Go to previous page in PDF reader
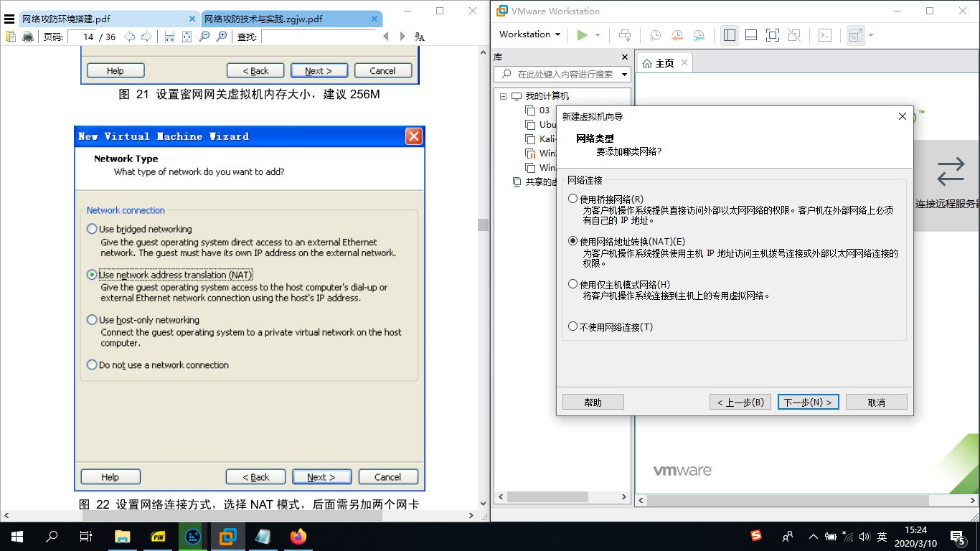Screen dimensions: 980x551 point(129,37)
